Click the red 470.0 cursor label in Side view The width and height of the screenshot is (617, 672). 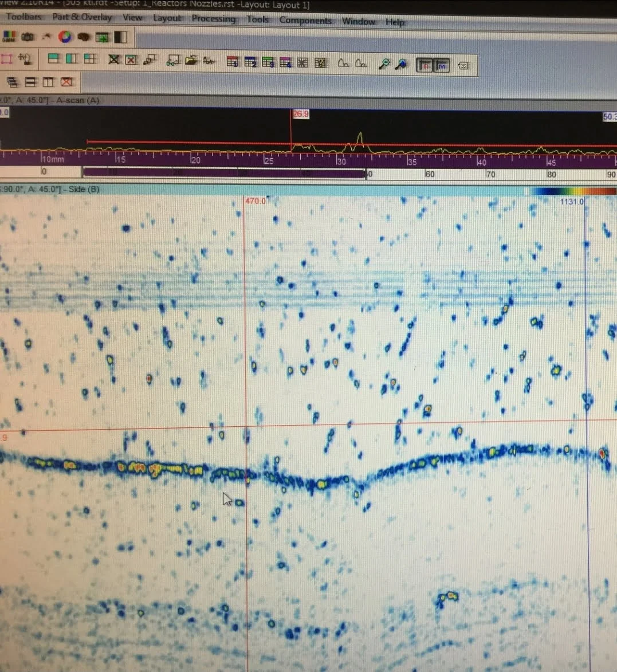click(x=256, y=201)
